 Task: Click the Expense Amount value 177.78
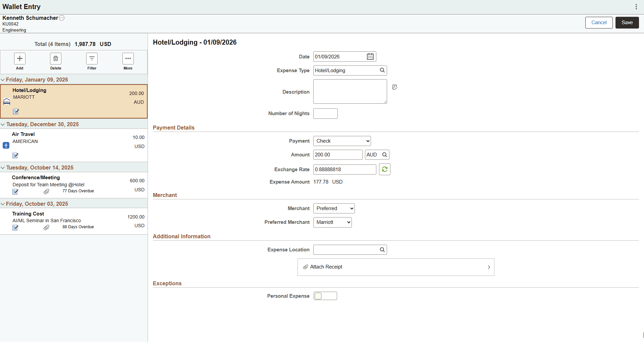coord(321,182)
